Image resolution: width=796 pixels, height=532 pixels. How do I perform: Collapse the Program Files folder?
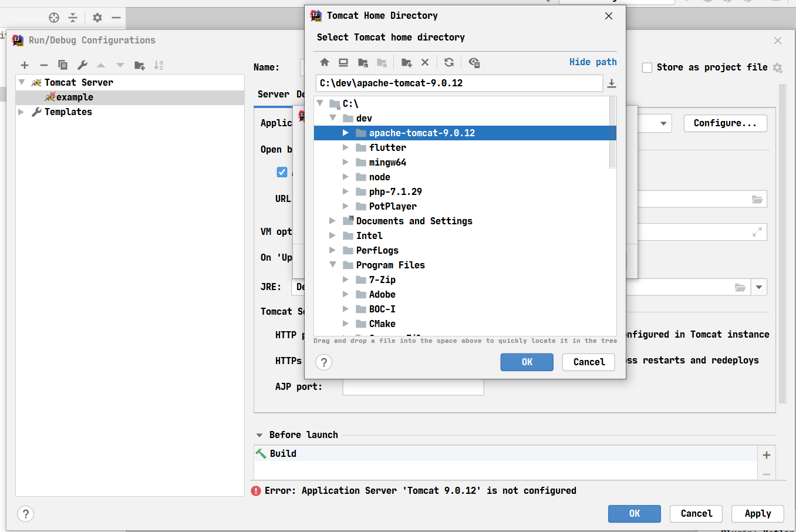pyautogui.click(x=333, y=265)
